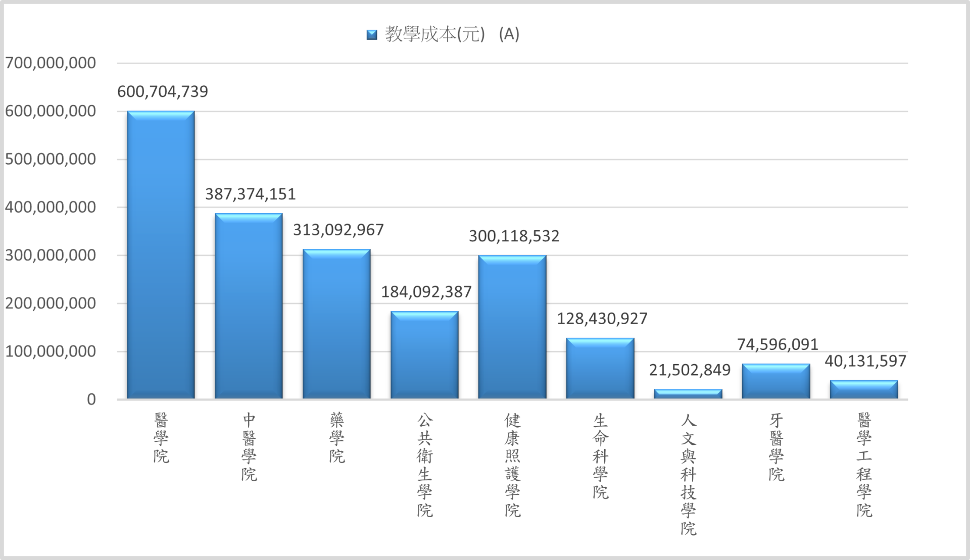
Task: Click the 300,000,000 axis value
Action: click(x=51, y=256)
